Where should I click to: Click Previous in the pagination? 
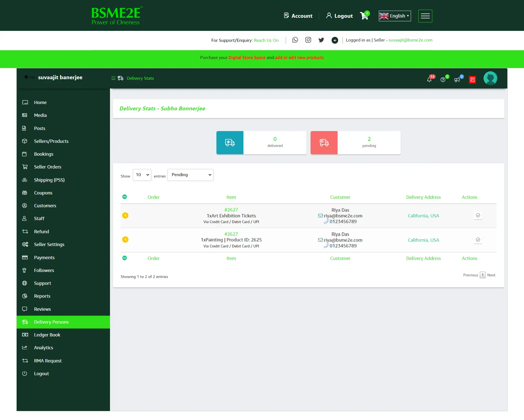[x=471, y=275]
